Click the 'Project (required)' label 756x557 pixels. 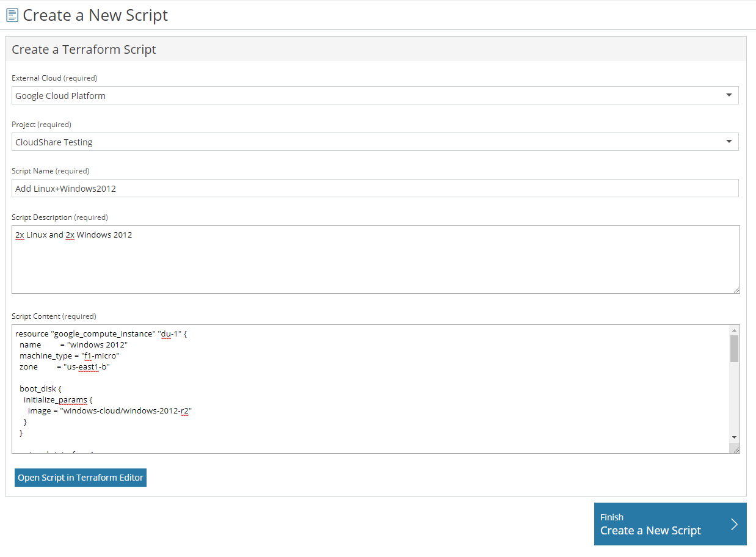[42, 125]
